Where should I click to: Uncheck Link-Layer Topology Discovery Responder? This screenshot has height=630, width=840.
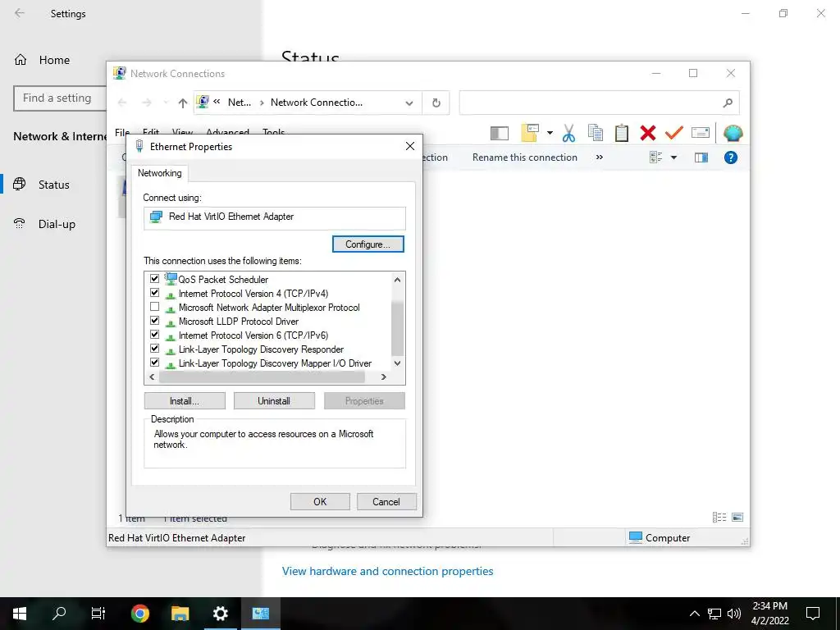[x=155, y=348]
